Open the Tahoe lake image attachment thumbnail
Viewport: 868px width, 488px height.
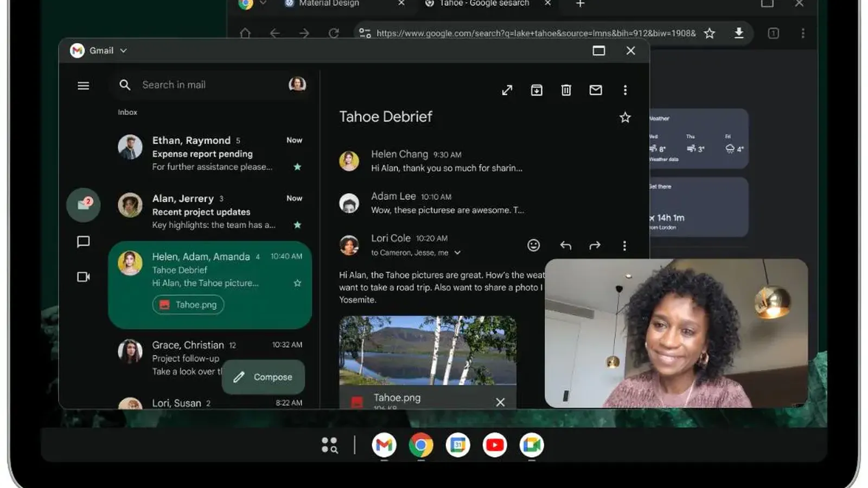(x=427, y=350)
